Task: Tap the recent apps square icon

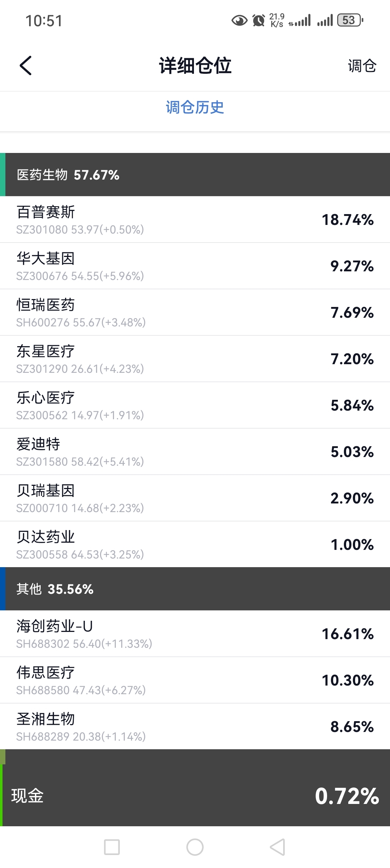Action: (112, 847)
